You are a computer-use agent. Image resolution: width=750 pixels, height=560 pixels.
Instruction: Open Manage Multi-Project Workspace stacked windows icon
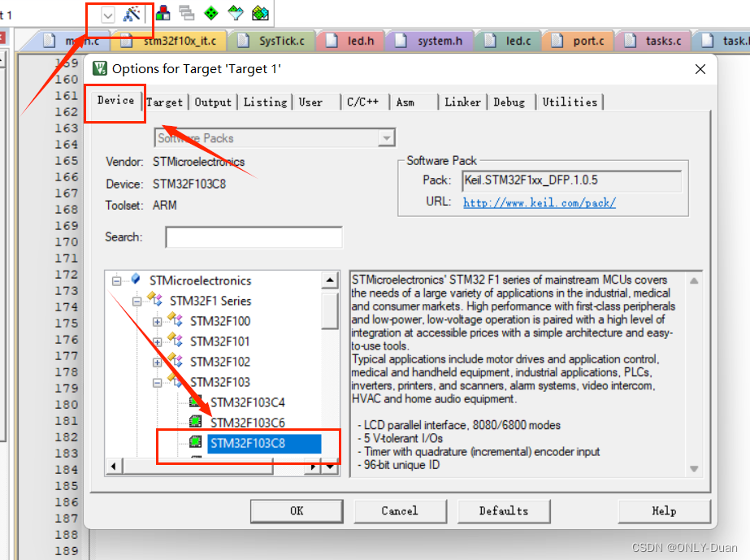[x=187, y=13]
